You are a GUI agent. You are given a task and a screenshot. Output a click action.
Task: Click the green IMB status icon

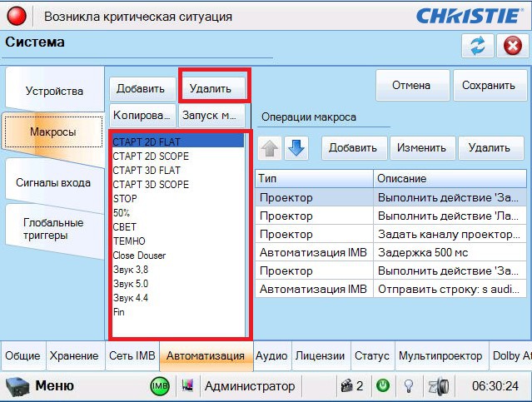160,386
